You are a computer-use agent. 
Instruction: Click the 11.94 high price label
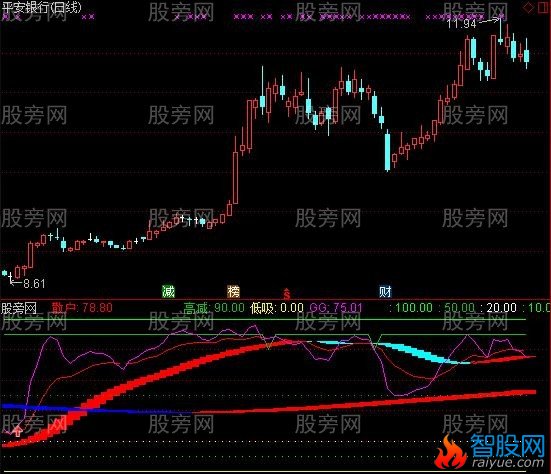click(461, 24)
